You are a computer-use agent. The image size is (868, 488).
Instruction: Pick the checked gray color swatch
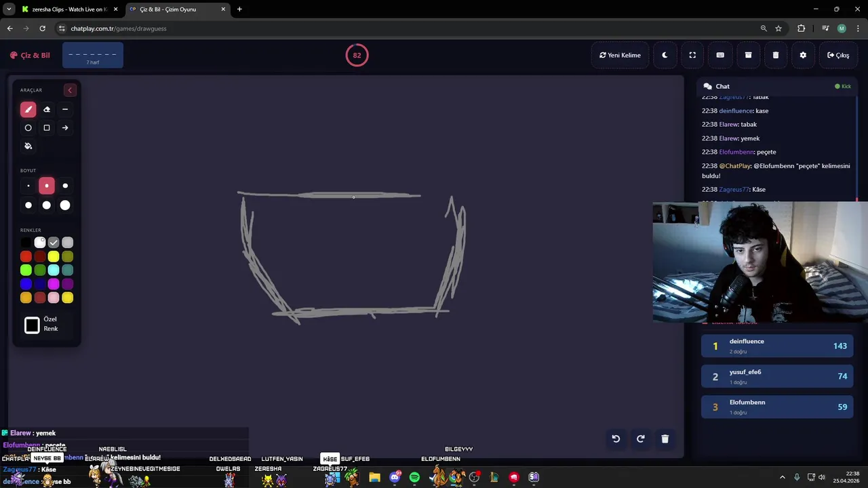coord(54,243)
